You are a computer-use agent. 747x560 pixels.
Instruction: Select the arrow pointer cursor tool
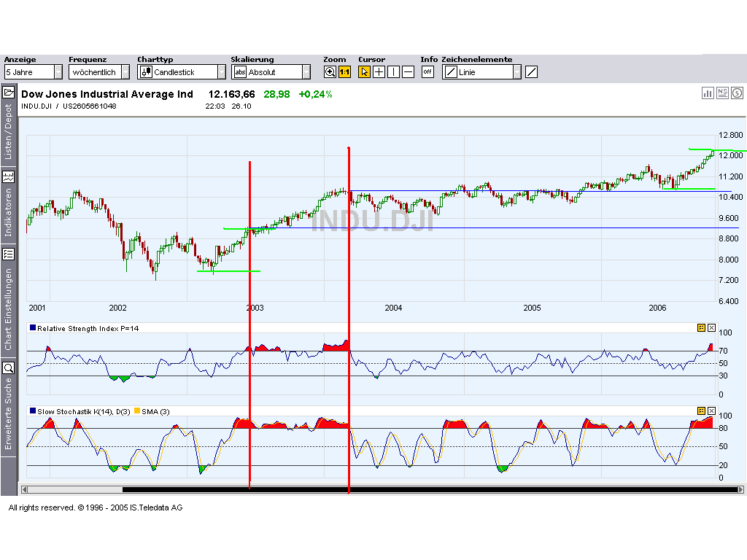pyautogui.click(x=364, y=72)
